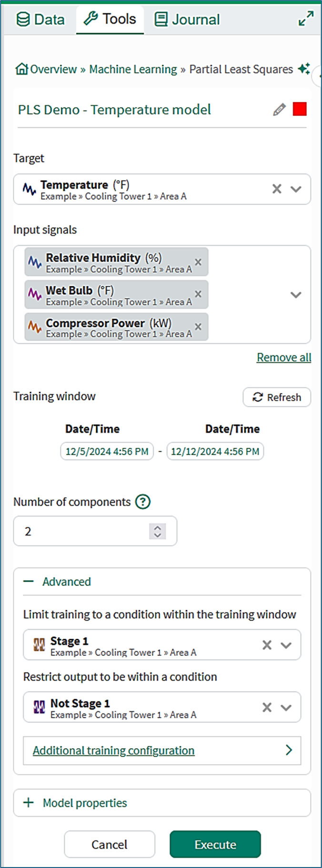The width and height of the screenshot is (322, 868).
Task: Click the AI sparkle assistant icon
Action: (x=303, y=69)
